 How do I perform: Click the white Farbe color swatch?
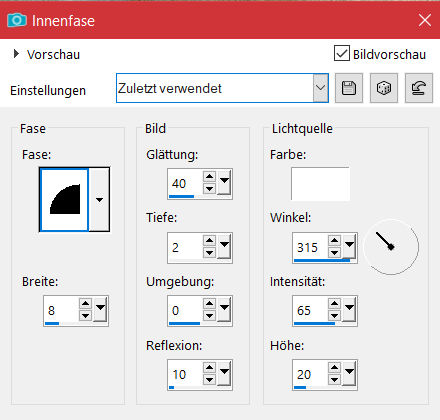[x=320, y=184]
